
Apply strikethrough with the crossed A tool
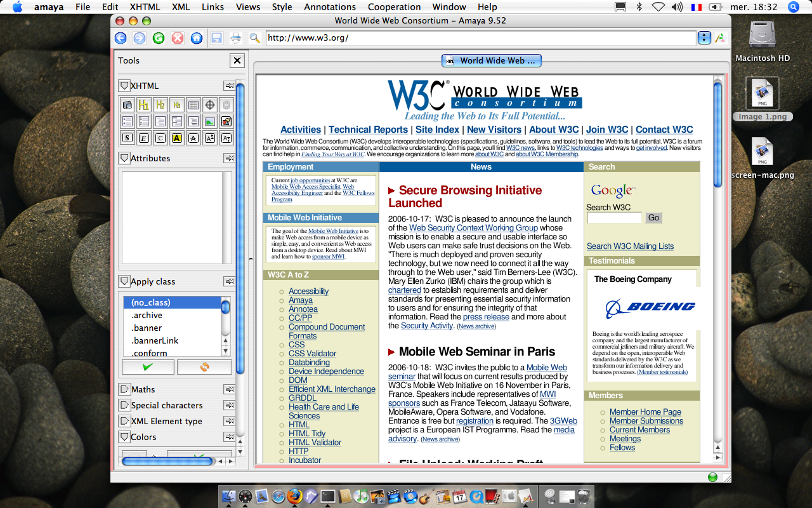(x=193, y=138)
